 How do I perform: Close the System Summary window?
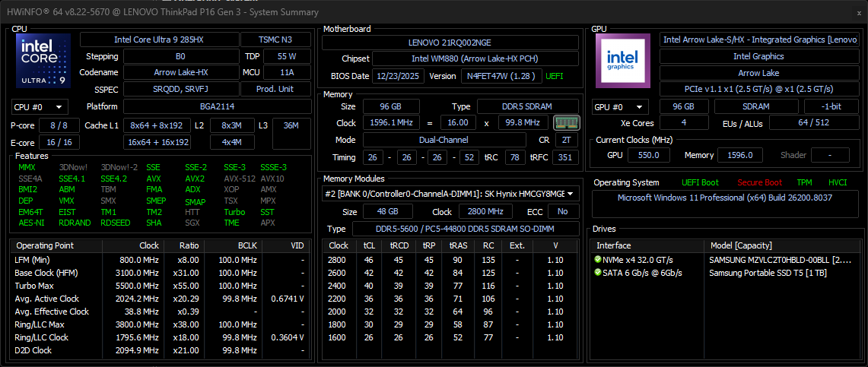854,13
